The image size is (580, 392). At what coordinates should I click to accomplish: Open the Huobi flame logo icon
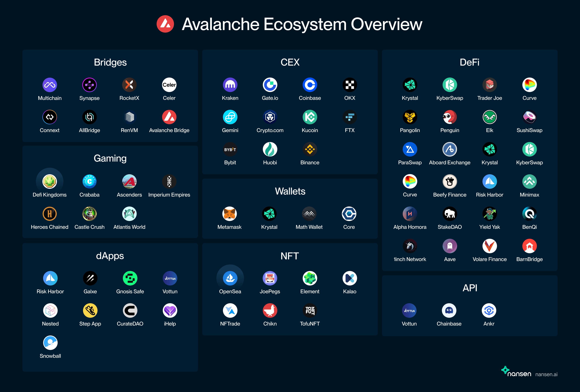(x=270, y=149)
